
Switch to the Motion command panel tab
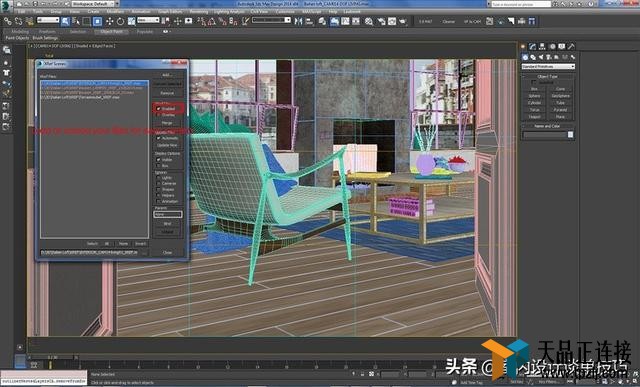pos(552,47)
